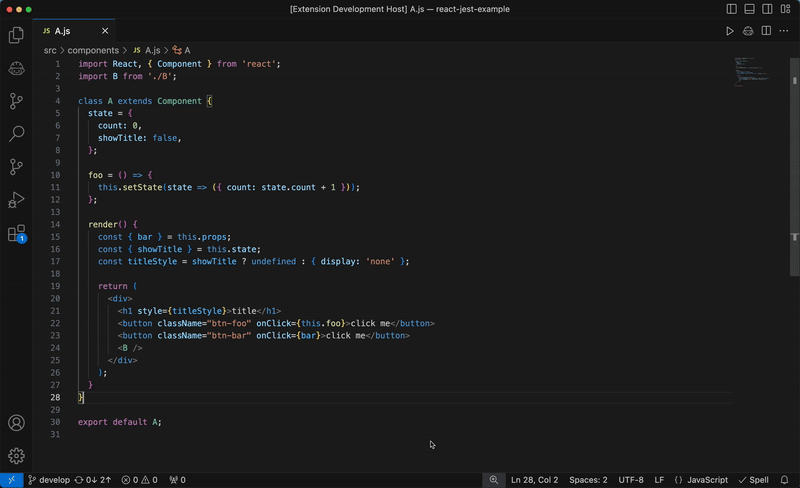Click 'btn-bar' className string
The width and height of the screenshot is (800, 488).
229,335
